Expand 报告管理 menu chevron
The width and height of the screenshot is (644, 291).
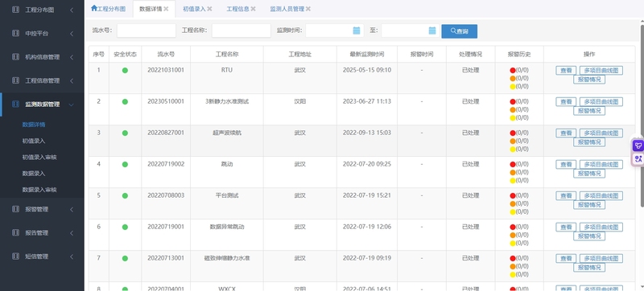[x=72, y=233]
